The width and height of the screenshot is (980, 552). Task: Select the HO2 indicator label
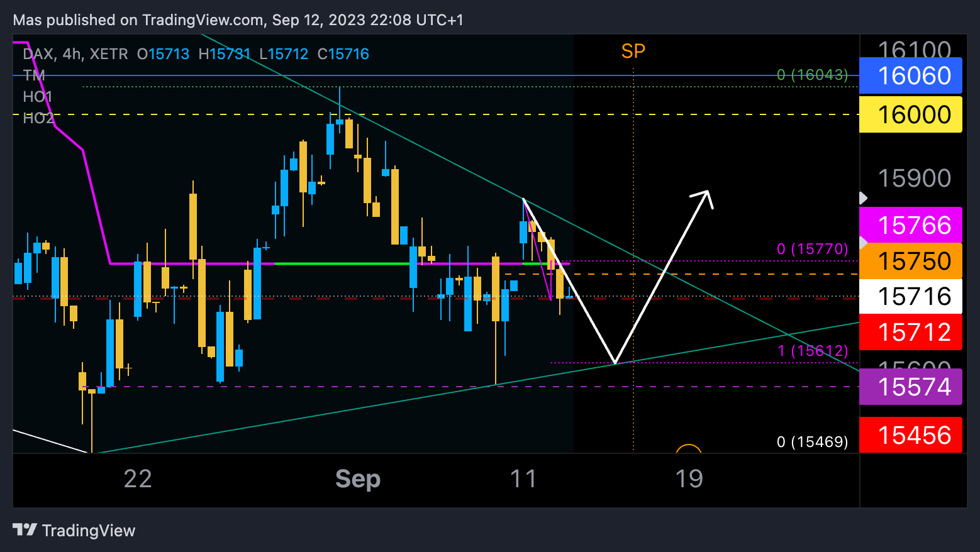(x=38, y=118)
